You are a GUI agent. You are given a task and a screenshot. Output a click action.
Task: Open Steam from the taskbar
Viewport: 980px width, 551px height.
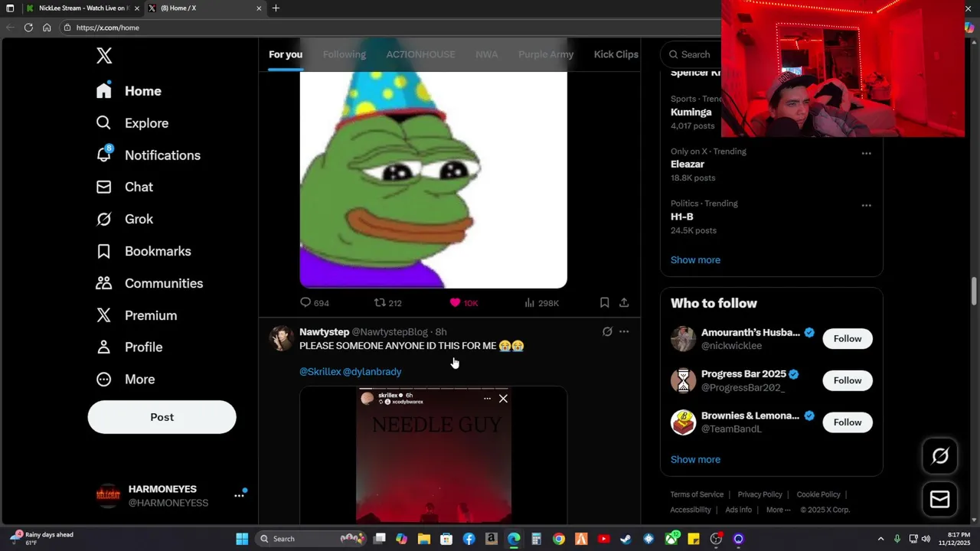(626, 539)
